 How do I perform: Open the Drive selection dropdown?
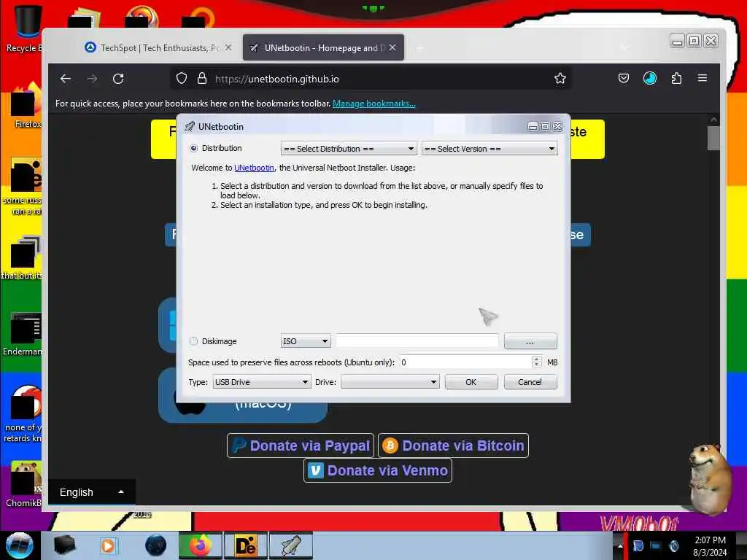click(390, 382)
